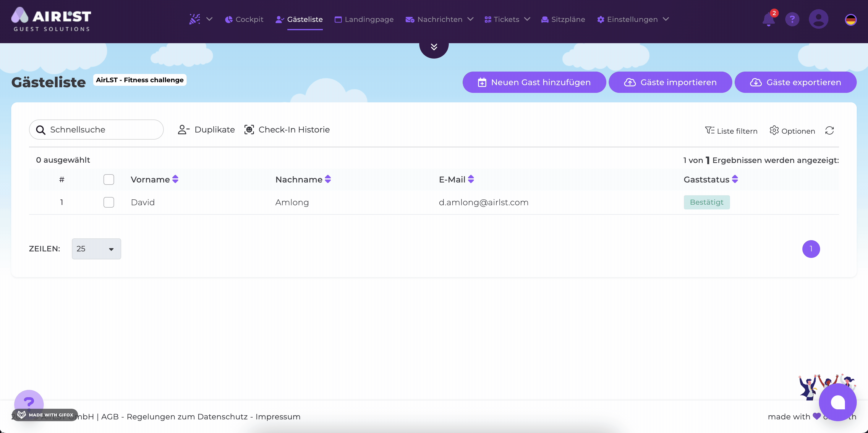Image resolution: width=868 pixels, height=433 pixels.
Task: Open the user profile avatar menu
Action: (x=818, y=19)
